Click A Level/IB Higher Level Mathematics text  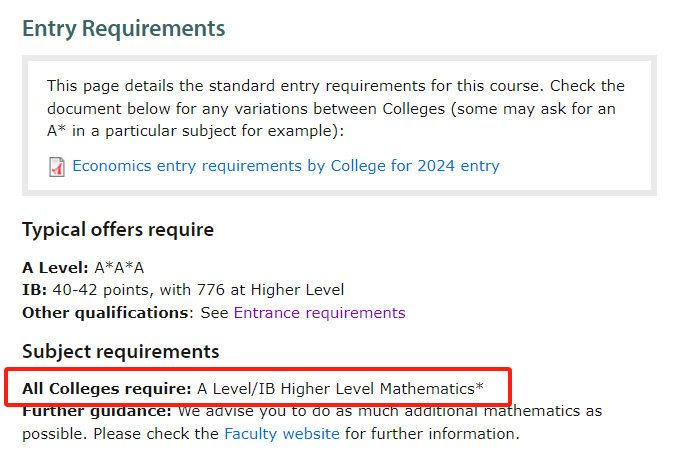(340, 388)
